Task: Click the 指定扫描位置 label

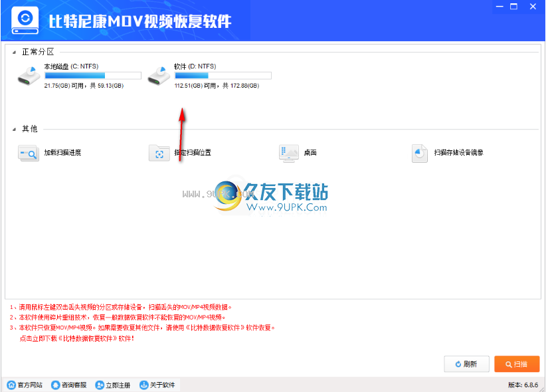Action: 193,153
